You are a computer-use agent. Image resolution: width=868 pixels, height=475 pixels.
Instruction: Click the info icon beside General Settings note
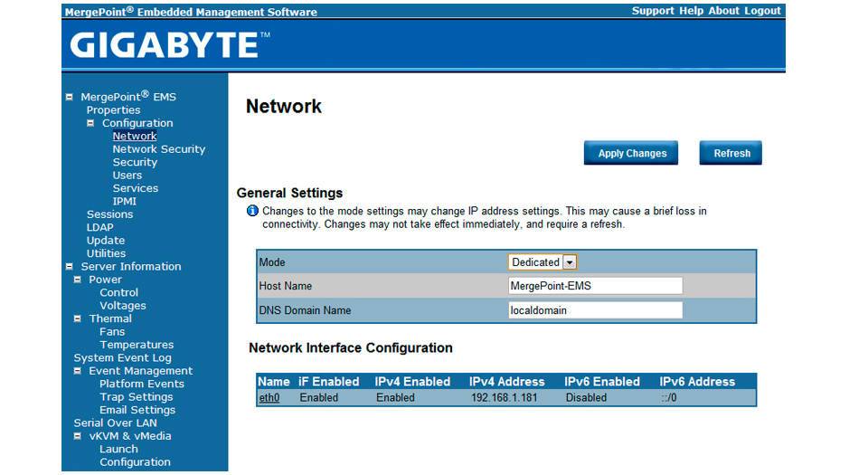[252, 211]
